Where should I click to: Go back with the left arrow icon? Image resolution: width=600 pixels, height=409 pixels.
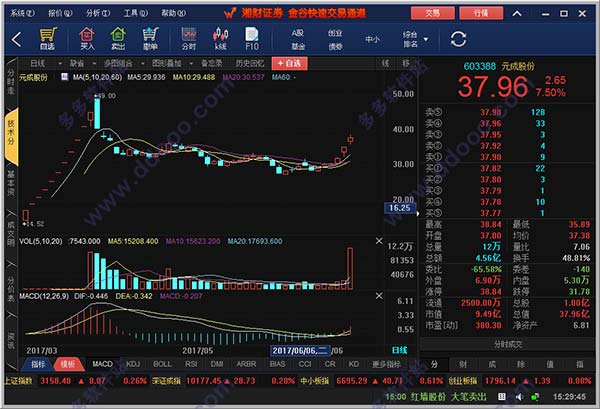(x=16, y=39)
